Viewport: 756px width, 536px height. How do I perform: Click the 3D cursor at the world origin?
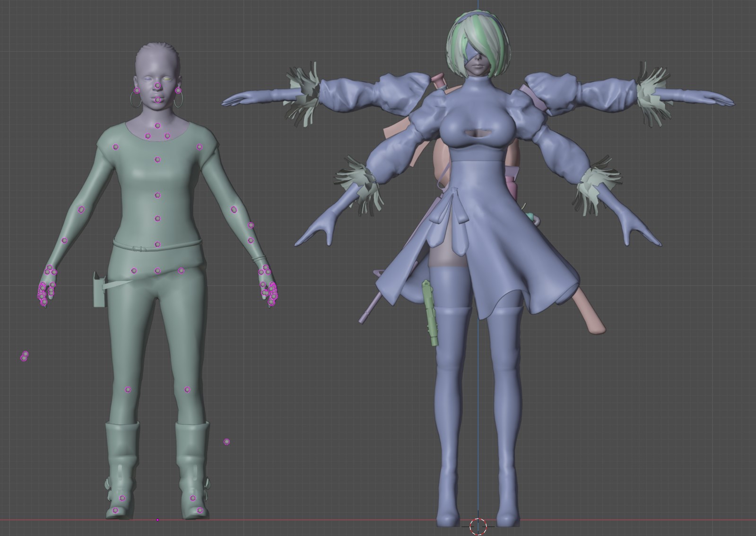click(x=478, y=526)
